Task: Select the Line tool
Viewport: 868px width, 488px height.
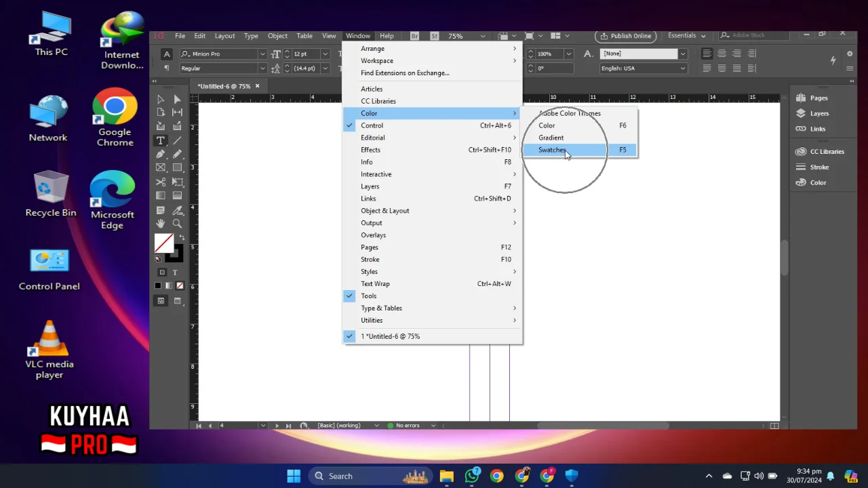Action: click(x=177, y=140)
